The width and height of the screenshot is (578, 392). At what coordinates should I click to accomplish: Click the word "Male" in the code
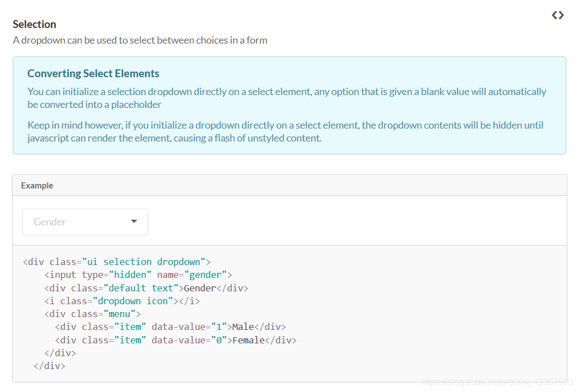(x=243, y=327)
